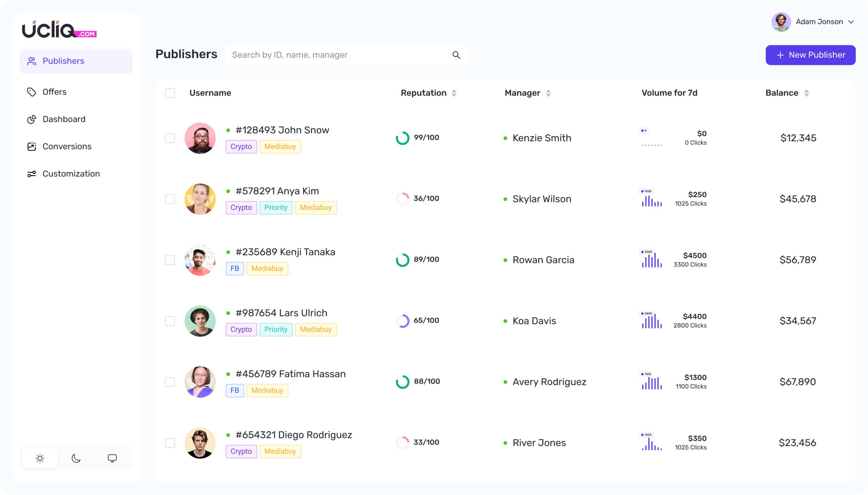This screenshot has width=868, height=495.
Task: Expand the Adam Jonson account dropdown chevron
Action: click(x=851, y=22)
